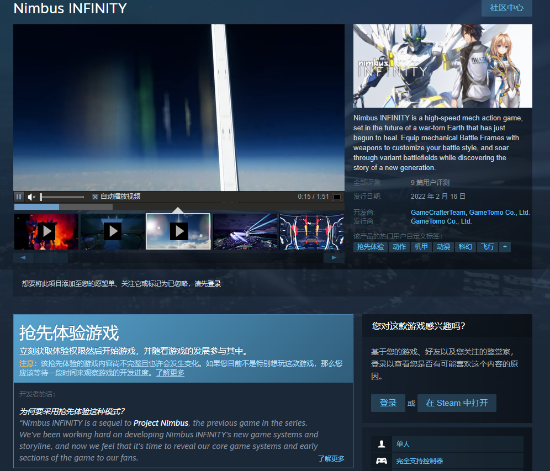Mute the video with speaker icon
The image size is (550, 471).
tap(31, 197)
